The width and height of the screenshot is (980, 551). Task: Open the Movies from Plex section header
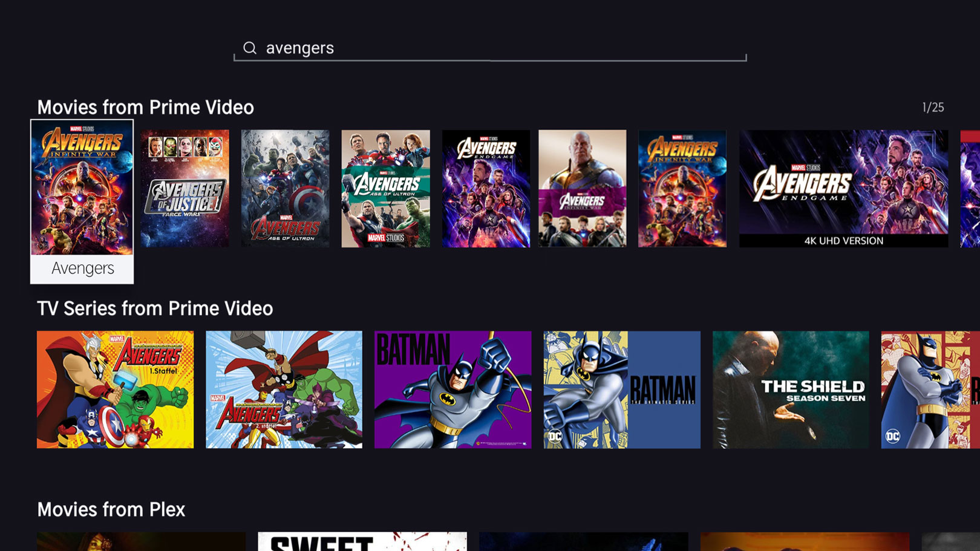tap(111, 509)
